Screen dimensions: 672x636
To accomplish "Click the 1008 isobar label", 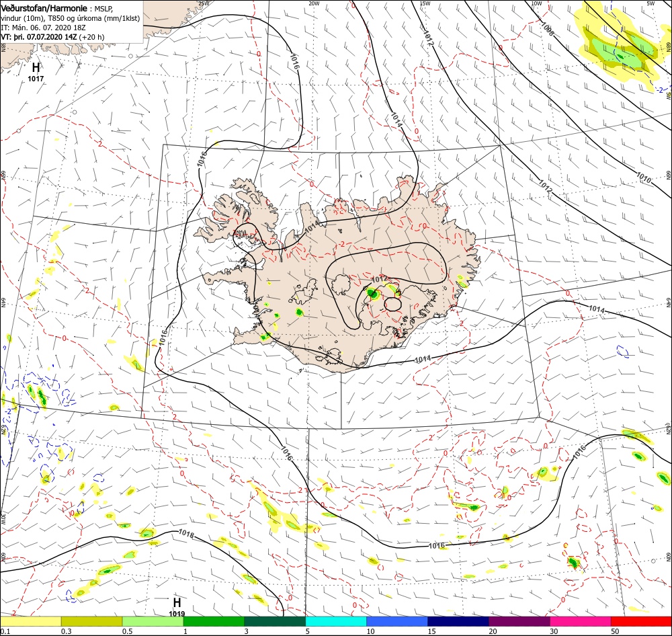I will [546, 29].
